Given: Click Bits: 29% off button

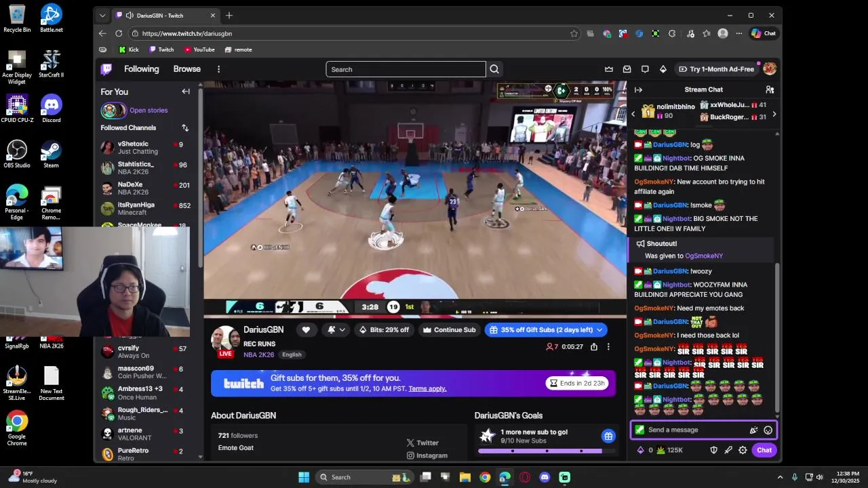Looking at the screenshot, I should 384,330.
